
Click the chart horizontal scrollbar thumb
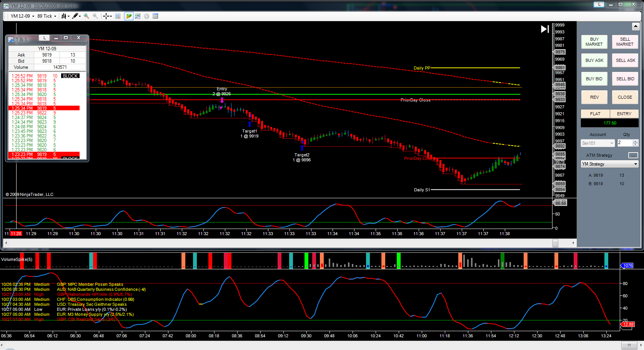point(555,243)
